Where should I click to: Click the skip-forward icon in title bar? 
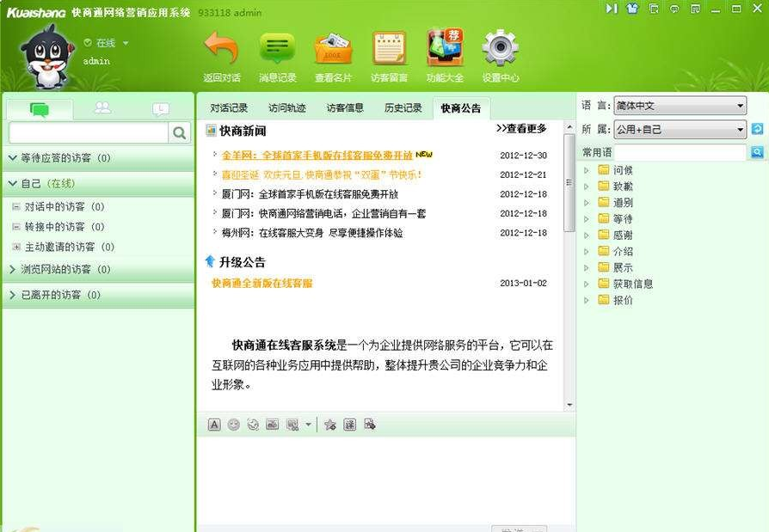[612, 9]
